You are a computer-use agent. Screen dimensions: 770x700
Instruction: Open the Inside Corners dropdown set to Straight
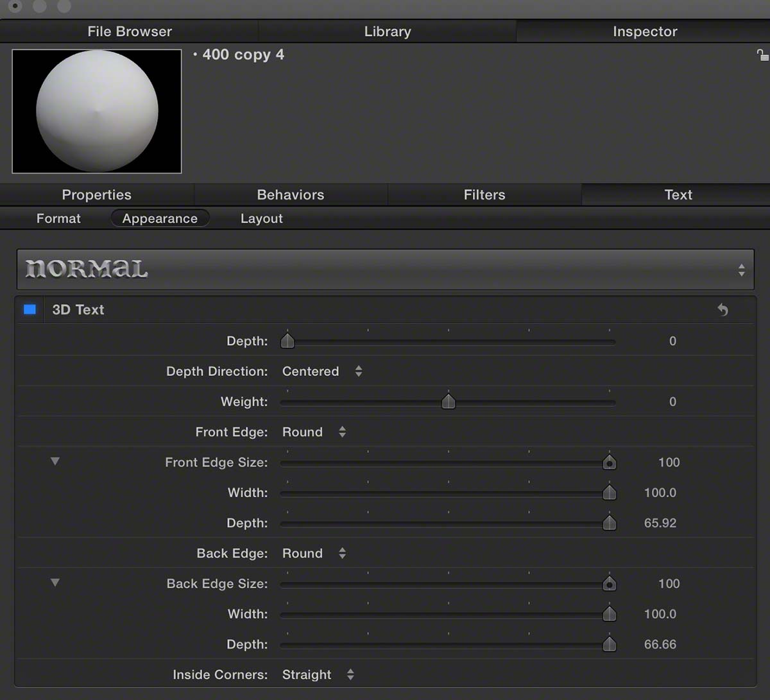[318, 674]
